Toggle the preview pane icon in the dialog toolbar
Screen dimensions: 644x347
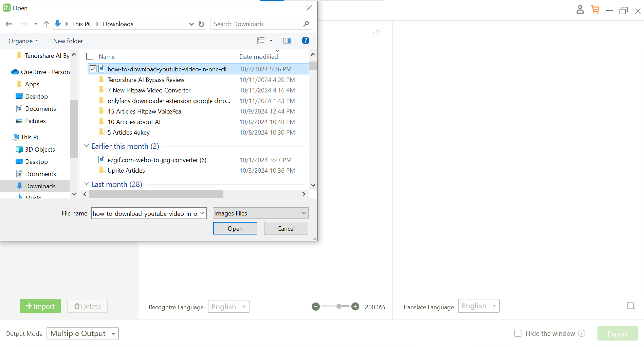[287, 40]
